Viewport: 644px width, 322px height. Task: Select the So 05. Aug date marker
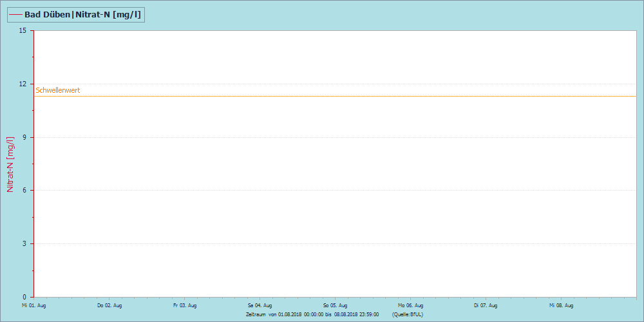coord(335,305)
